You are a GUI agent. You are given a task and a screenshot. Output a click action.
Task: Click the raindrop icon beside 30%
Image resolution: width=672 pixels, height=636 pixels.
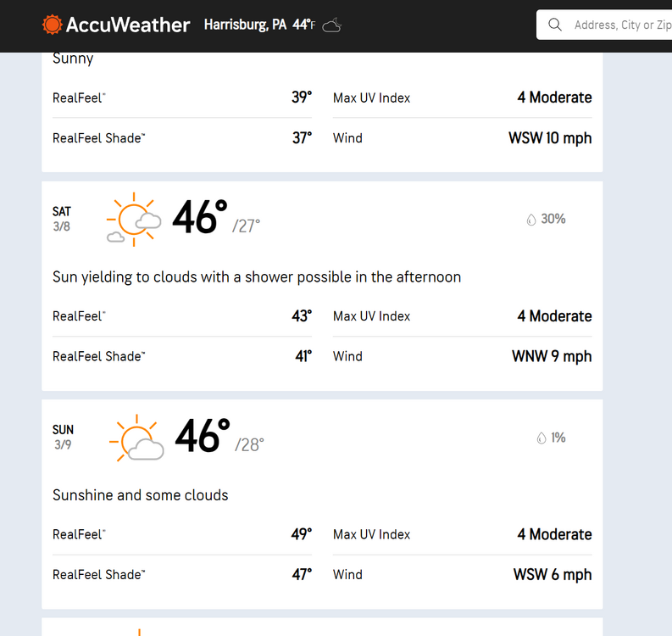531,220
